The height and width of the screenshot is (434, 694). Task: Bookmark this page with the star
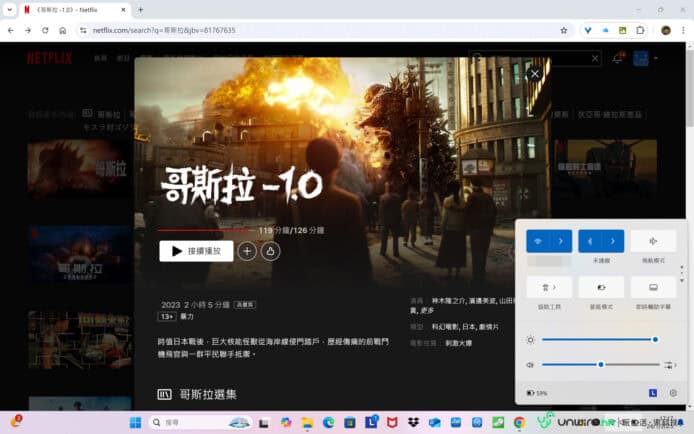pyautogui.click(x=563, y=31)
